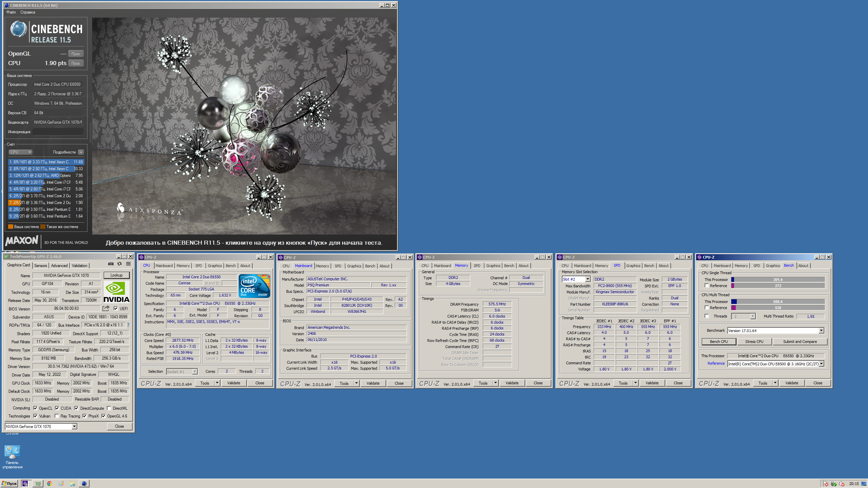The width and height of the screenshot is (868, 488).
Task: Click the Информация input field in Cinebench
Action: click(58, 131)
